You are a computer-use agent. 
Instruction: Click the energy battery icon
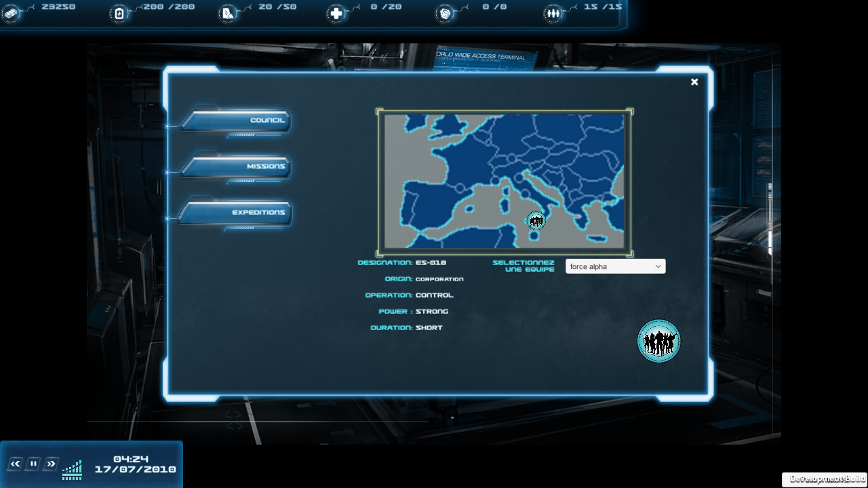pos(119,12)
